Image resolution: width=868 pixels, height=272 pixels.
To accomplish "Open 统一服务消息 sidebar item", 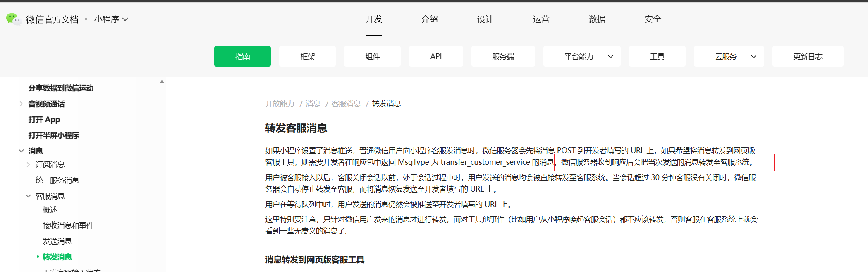I will 57,180.
